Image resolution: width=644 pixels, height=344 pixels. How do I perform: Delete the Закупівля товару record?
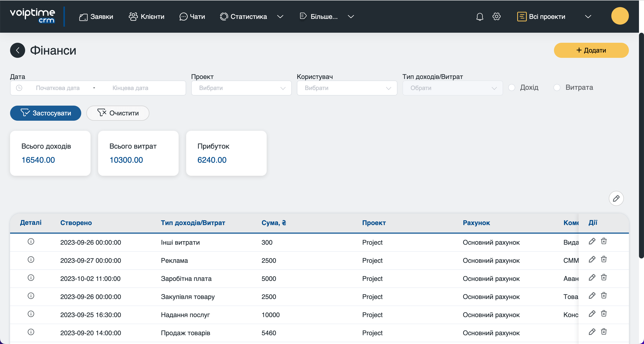coord(604,295)
